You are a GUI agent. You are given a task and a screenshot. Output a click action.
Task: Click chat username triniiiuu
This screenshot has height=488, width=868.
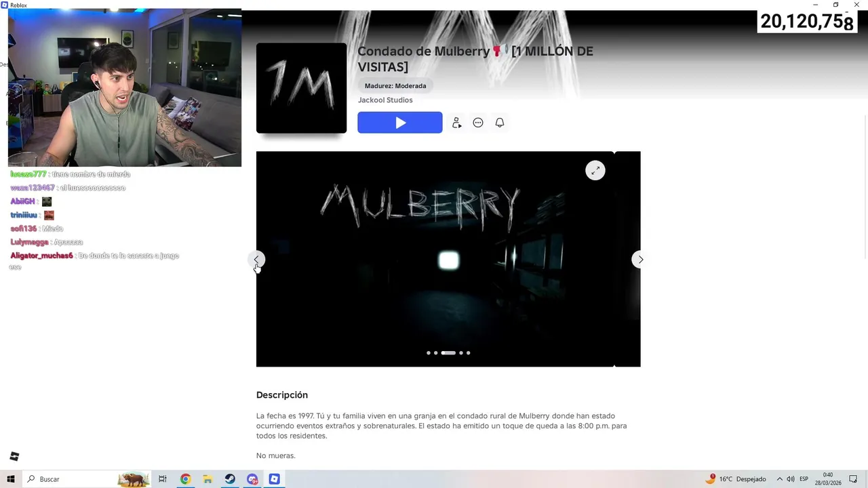[24, 215]
